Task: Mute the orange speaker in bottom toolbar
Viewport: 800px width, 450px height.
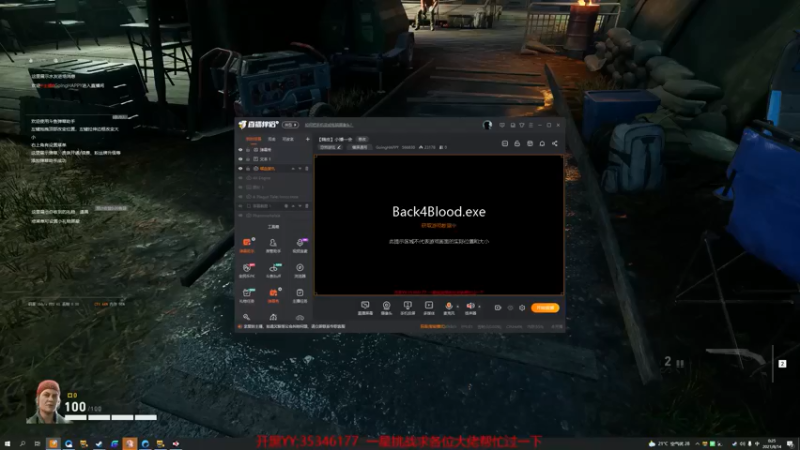Action: pyautogui.click(x=470, y=307)
